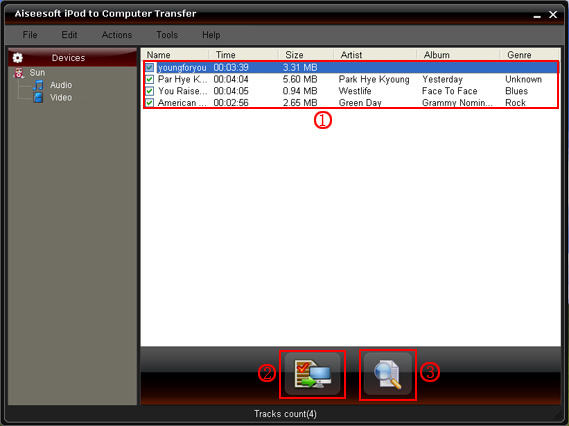
Task: Click the transfer to computer icon button
Action: point(312,374)
